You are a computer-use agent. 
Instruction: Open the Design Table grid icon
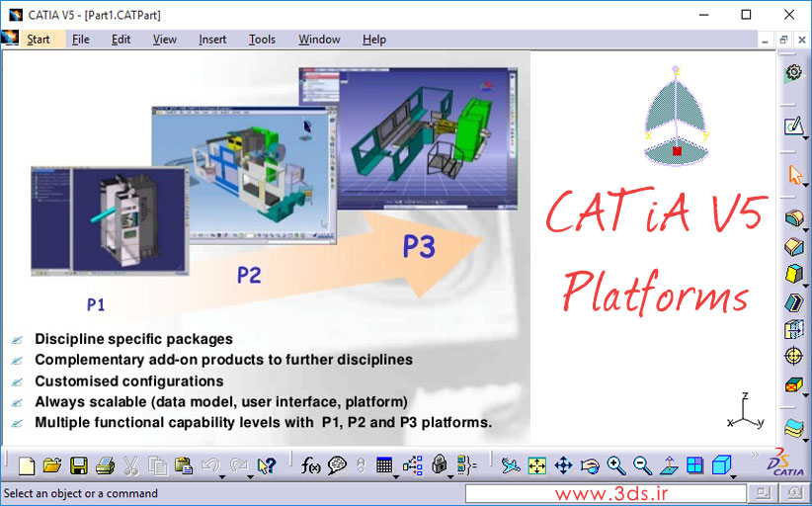(383, 465)
